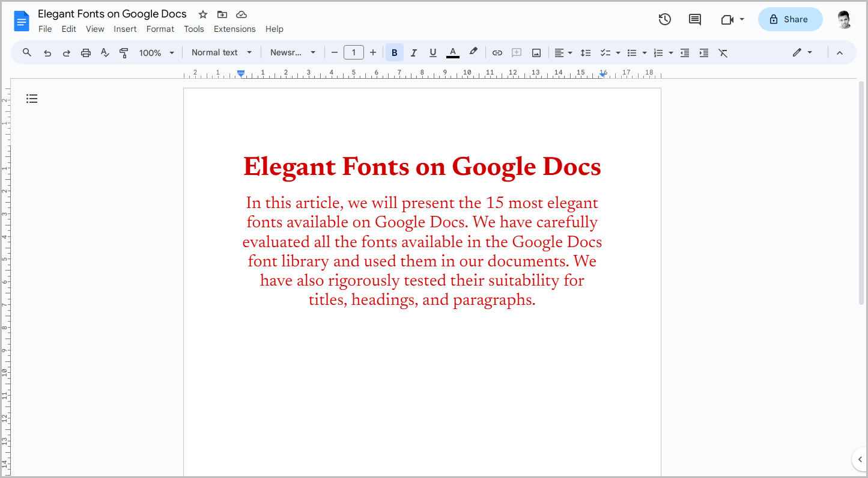Open the version history icon
868x478 pixels.
pos(664,19)
